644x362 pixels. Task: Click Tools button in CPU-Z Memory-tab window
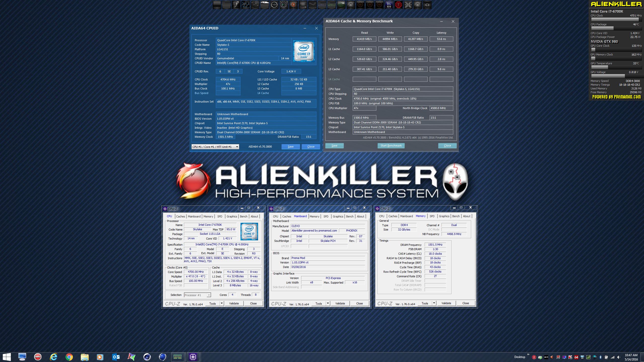click(x=425, y=303)
